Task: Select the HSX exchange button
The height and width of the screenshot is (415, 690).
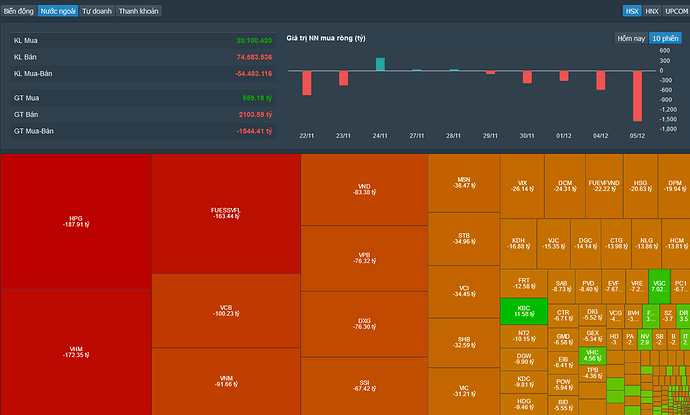Action: click(632, 11)
